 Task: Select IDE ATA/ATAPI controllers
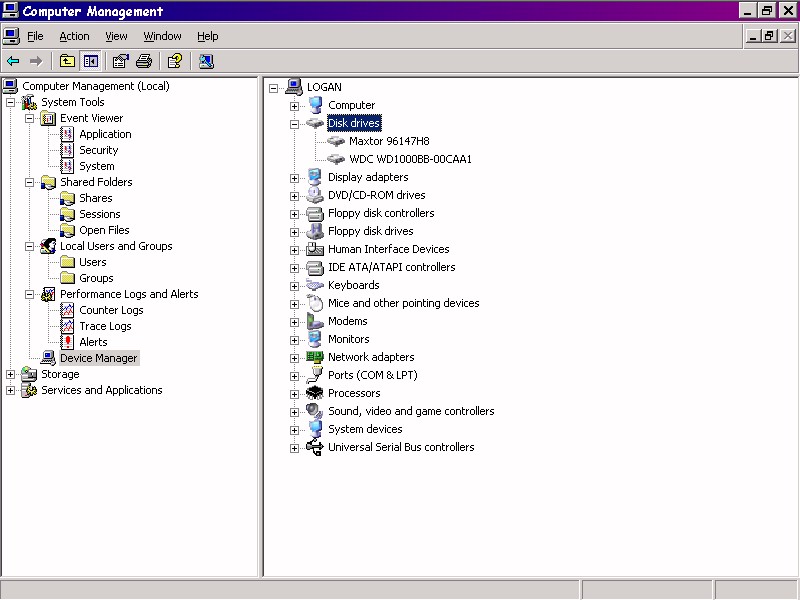(391, 267)
